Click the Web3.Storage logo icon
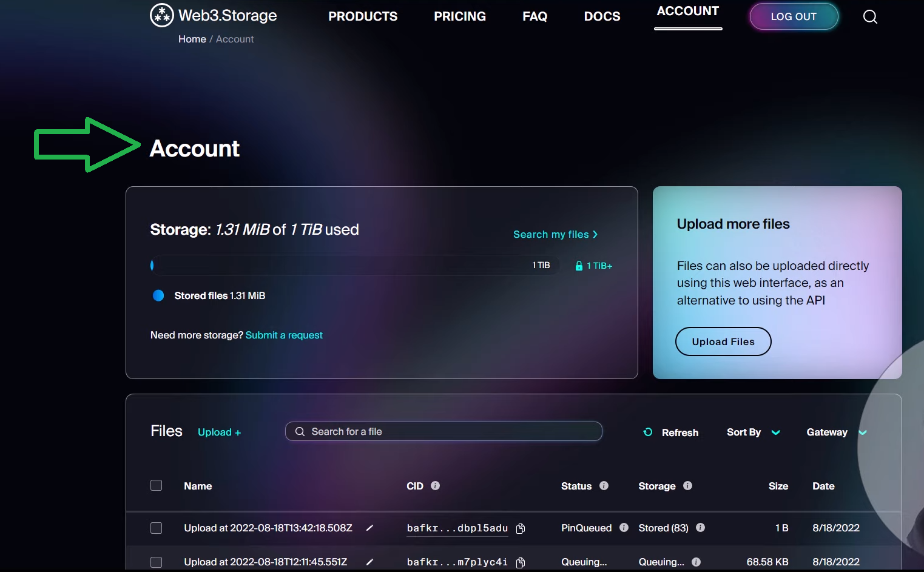Image resolution: width=924 pixels, height=572 pixels. (161, 15)
